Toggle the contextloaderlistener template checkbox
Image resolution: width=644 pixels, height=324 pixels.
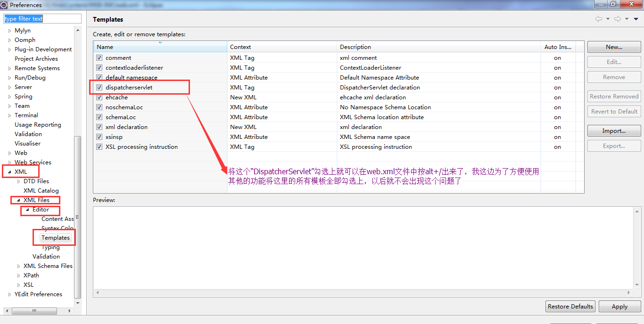coord(99,67)
